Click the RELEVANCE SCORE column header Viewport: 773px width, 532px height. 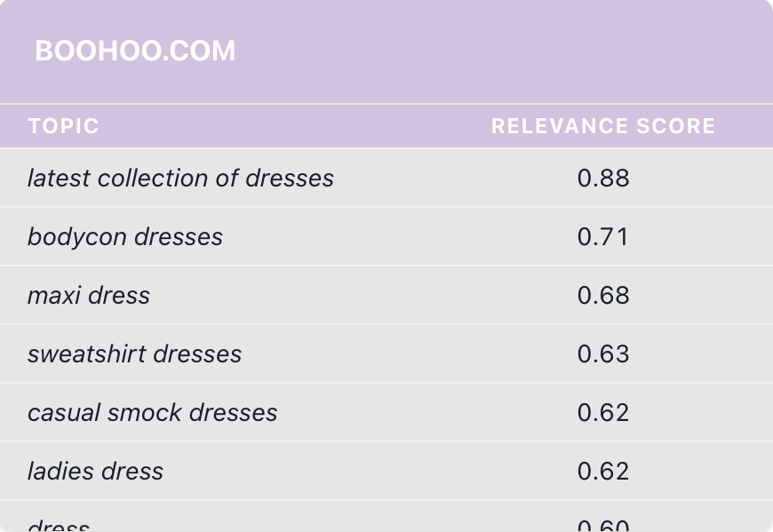[602, 126]
